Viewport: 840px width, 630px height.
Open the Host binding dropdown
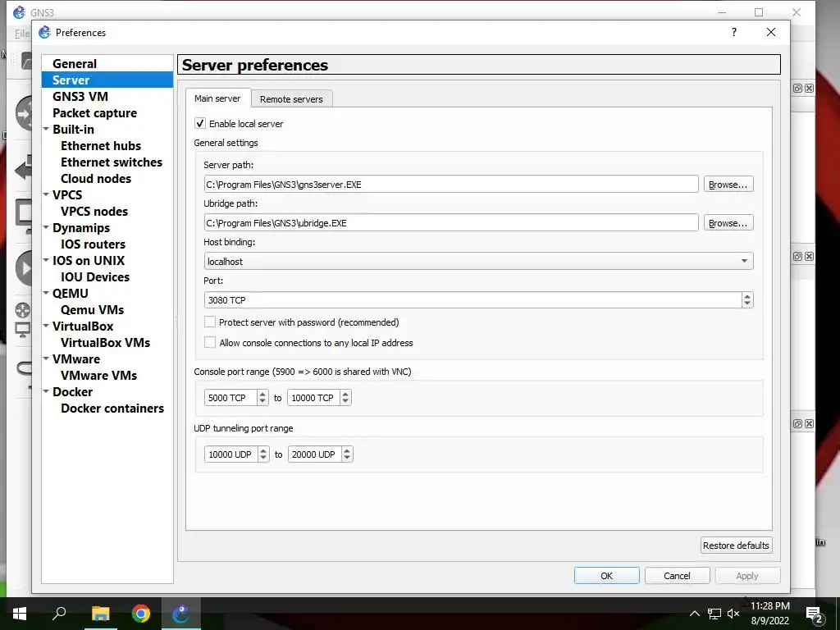pos(478,261)
